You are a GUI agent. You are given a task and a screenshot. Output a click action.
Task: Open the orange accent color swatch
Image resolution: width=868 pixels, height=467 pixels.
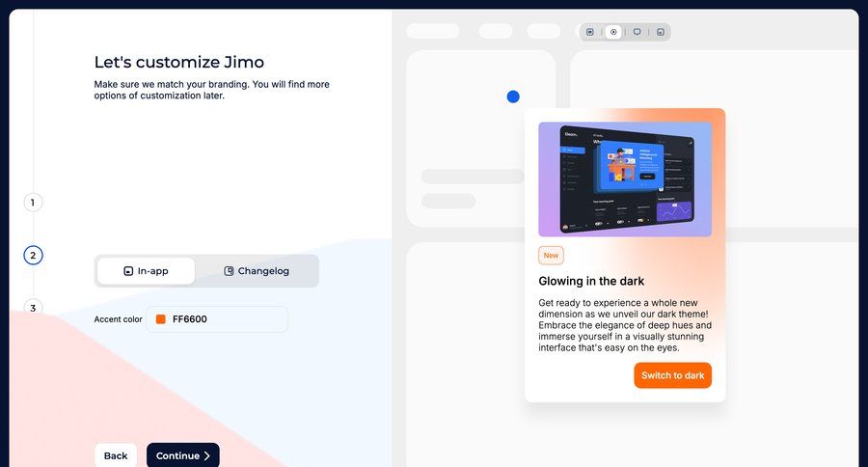pyautogui.click(x=160, y=319)
